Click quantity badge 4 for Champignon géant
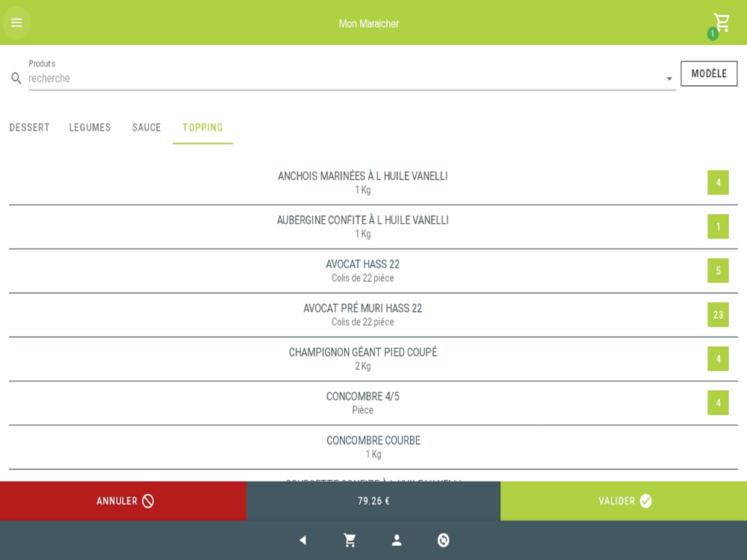The height and width of the screenshot is (560, 747). click(x=718, y=359)
